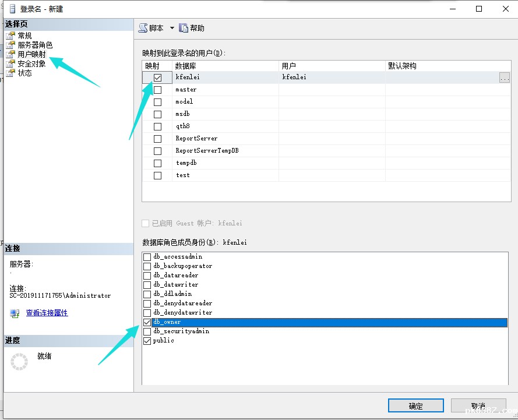Open default schema browse ellipsis button

pyautogui.click(x=505, y=77)
